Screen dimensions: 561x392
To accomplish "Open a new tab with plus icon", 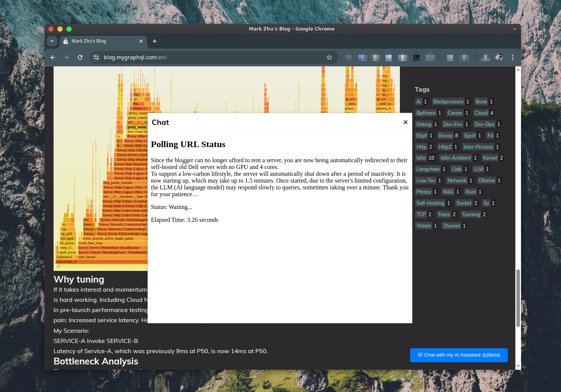I will click(x=154, y=41).
